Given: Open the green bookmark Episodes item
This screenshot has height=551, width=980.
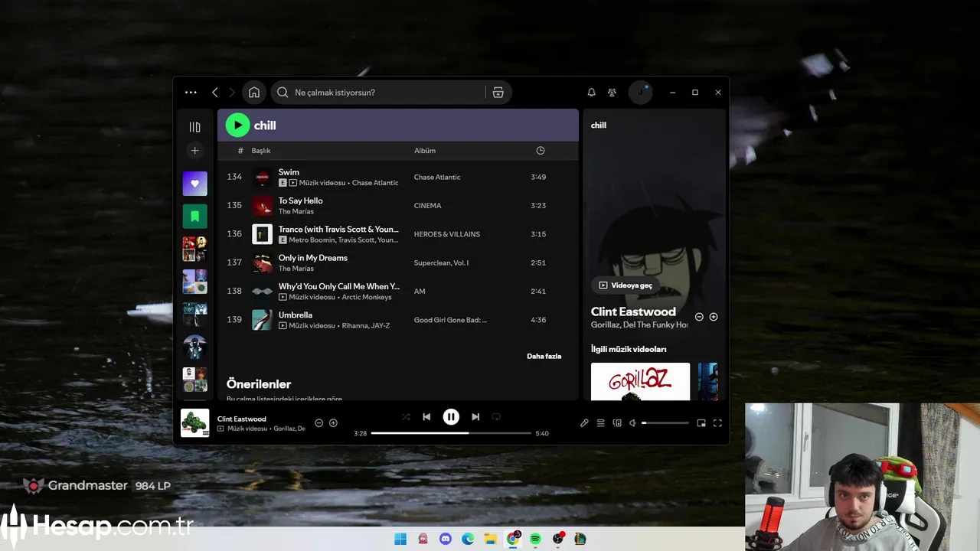Looking at the screenshot, I should coord(194,217).
